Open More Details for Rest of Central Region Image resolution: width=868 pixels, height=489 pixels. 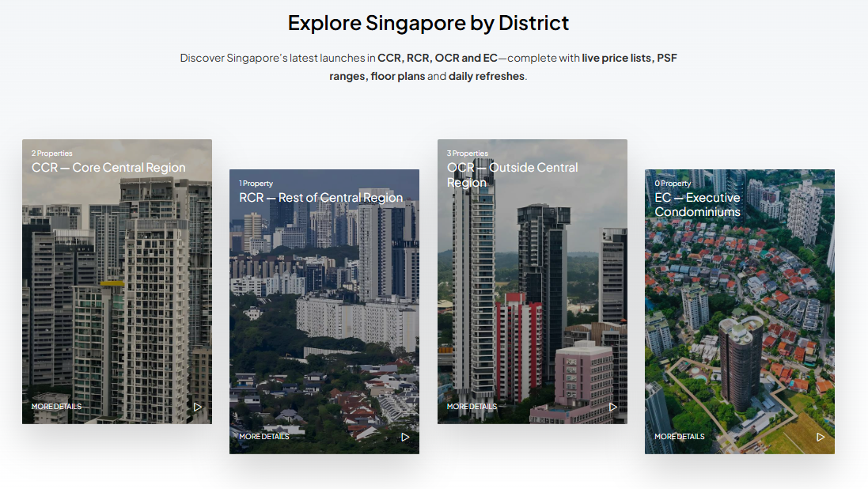263,437
